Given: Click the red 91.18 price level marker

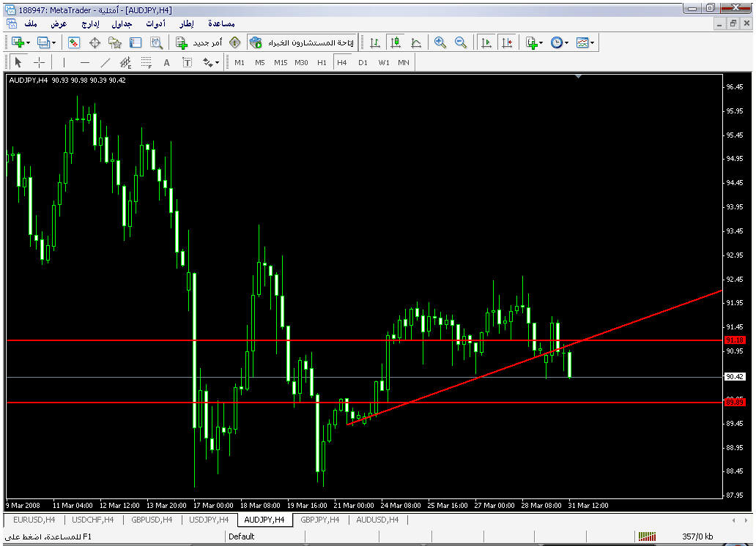Looking at the screenshot, I should (734, 340).
